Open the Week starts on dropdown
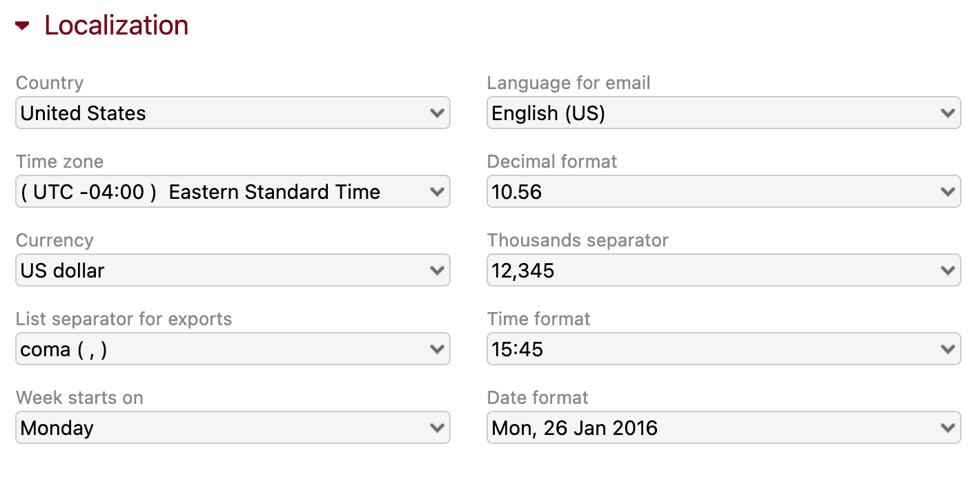 [233, 427]
